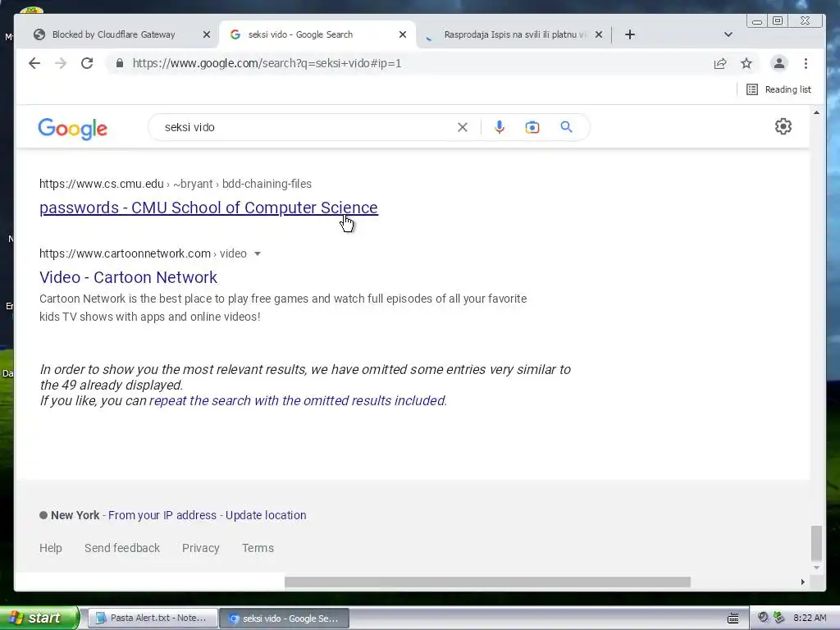The height and width of the screenshot is (630, 840).
Task: Click the forward navigation arrow
Action: pos(61,63)
